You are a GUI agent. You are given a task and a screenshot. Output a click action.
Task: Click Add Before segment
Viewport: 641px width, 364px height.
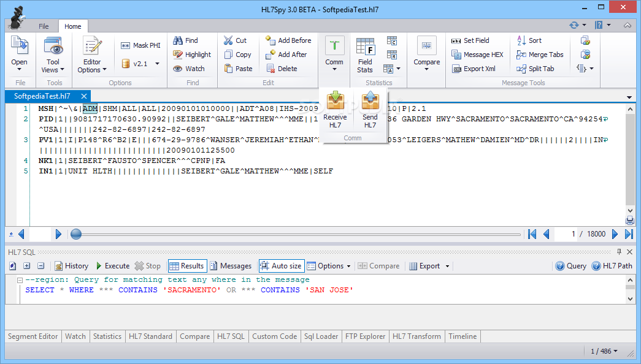pyautogui.click(x=288, y=40)
